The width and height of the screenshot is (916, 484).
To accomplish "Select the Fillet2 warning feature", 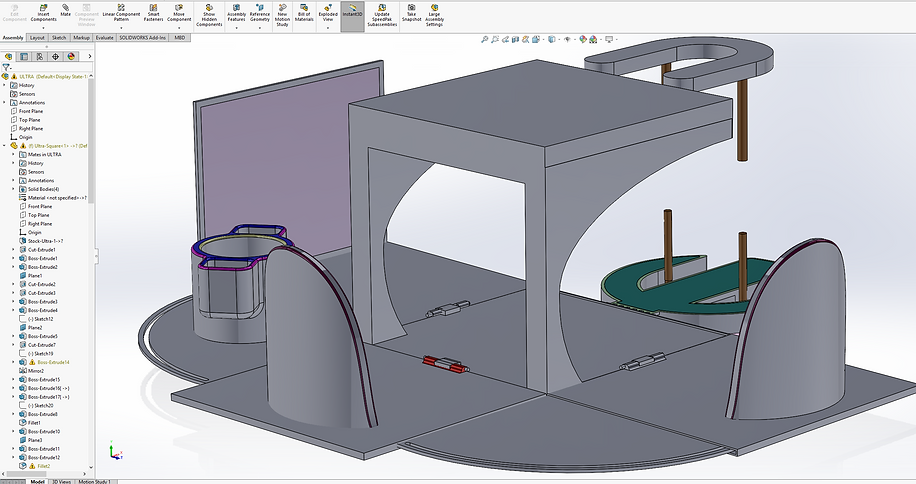I will (x=35, y=466).
